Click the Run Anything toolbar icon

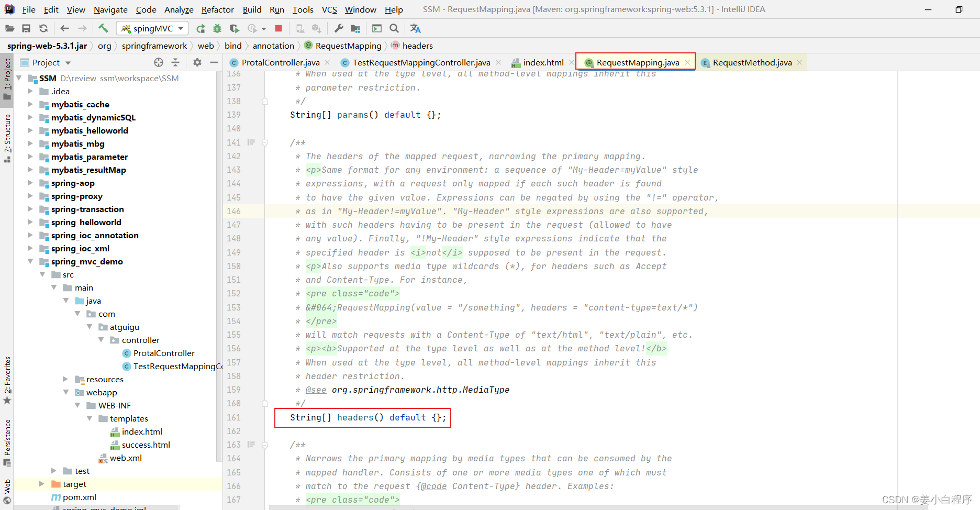click(377, 28)
